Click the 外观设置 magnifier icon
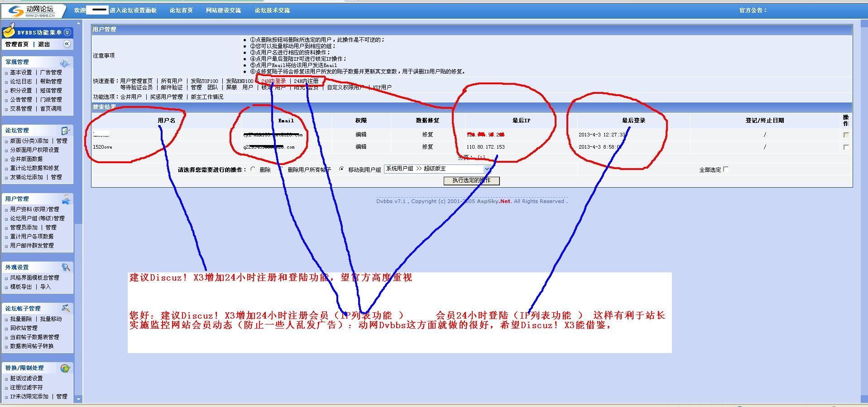The image size is (868, 407). tap(66, 267)
